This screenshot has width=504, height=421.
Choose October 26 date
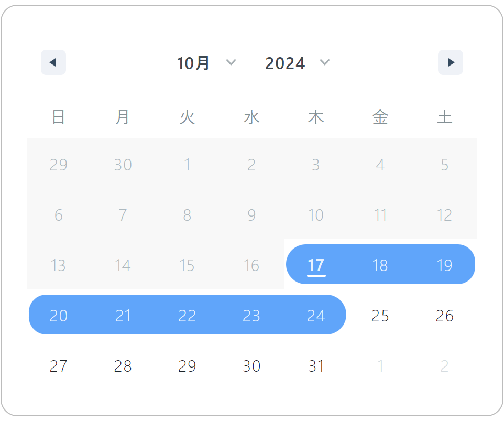444,315
